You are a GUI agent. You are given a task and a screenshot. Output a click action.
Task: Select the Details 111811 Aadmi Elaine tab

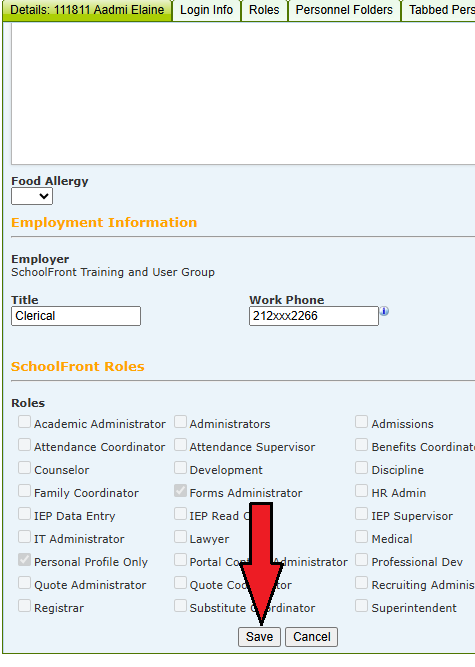pyautogui.click(x=87, y=10)
